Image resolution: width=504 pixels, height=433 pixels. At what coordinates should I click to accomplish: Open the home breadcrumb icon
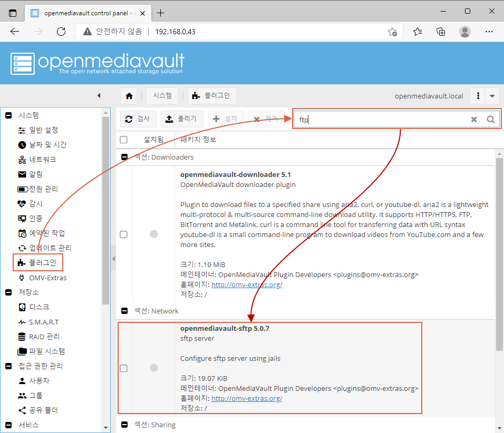pyautogui.click(x=129, y=96)
